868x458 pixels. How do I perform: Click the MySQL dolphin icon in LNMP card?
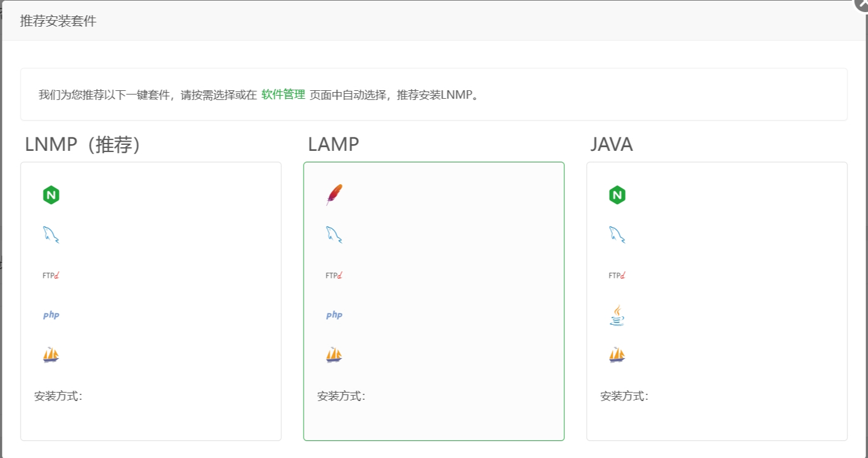(x=51, y=235)
